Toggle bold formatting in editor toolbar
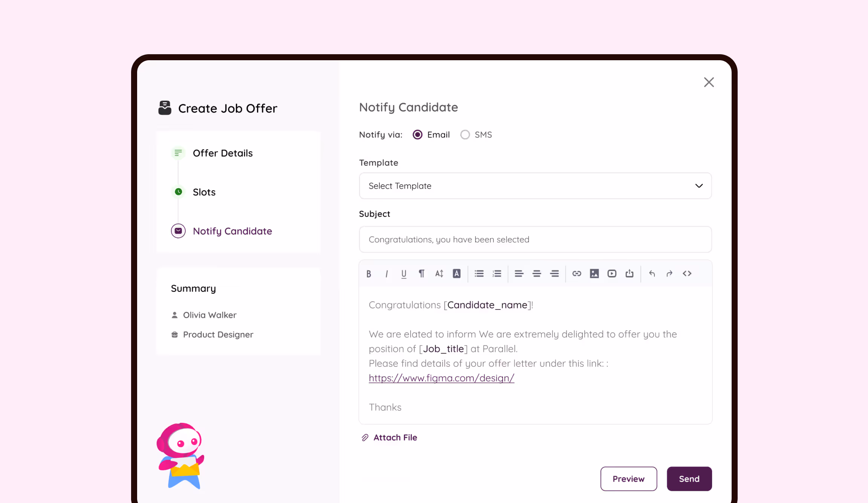The image size is (868, 503). (x=369, y=274)
